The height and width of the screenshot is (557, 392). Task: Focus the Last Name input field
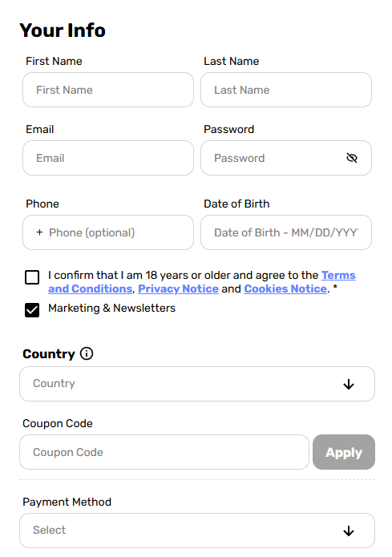[286, 90]
